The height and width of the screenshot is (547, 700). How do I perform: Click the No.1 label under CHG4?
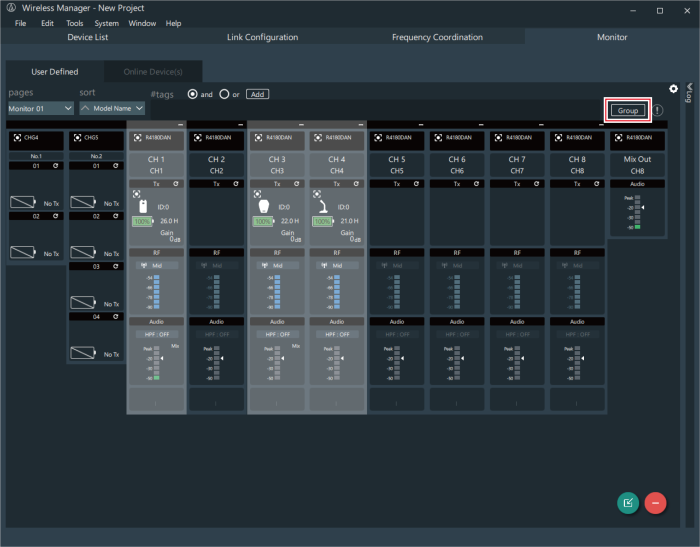pos(36,156)
